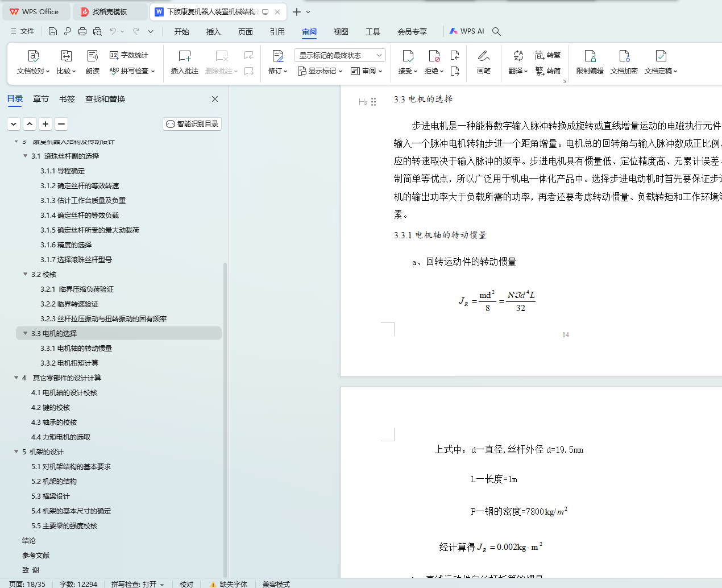Open the WPS Office home tab

tap(35, 11)
